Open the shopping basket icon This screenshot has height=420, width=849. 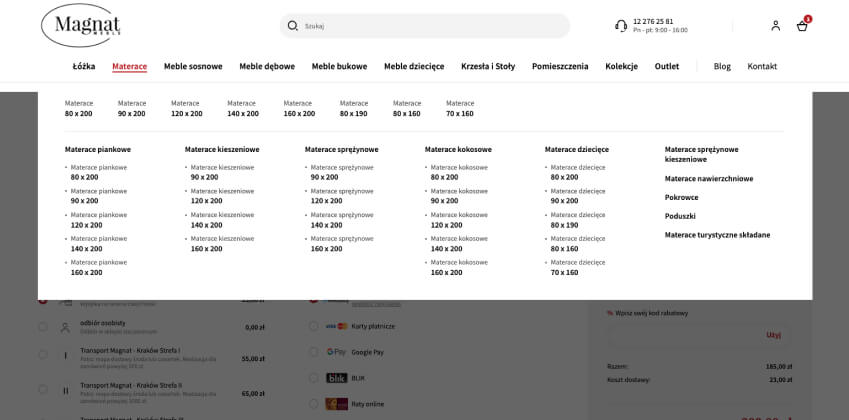tap(802, 26)
